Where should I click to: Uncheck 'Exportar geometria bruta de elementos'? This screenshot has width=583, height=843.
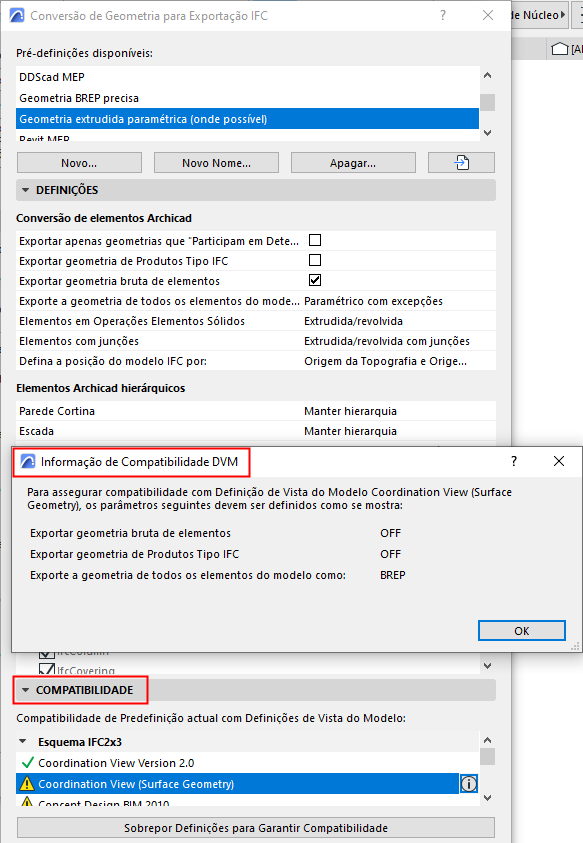pyautogui.click(x=315, y=280)
